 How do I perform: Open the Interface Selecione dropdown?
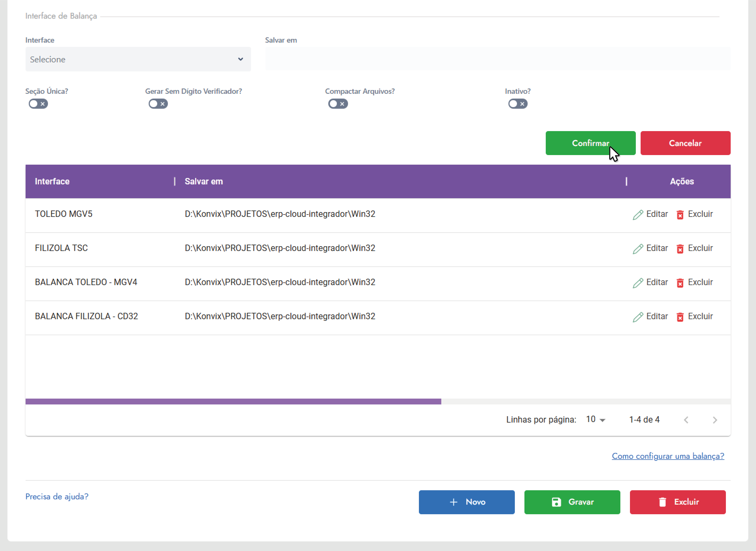click(138, 59)
